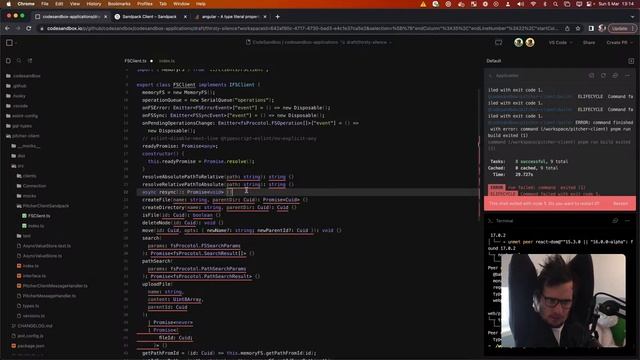Open PitcherClientMessageHandler.ts in the file tree

(52, 286)
